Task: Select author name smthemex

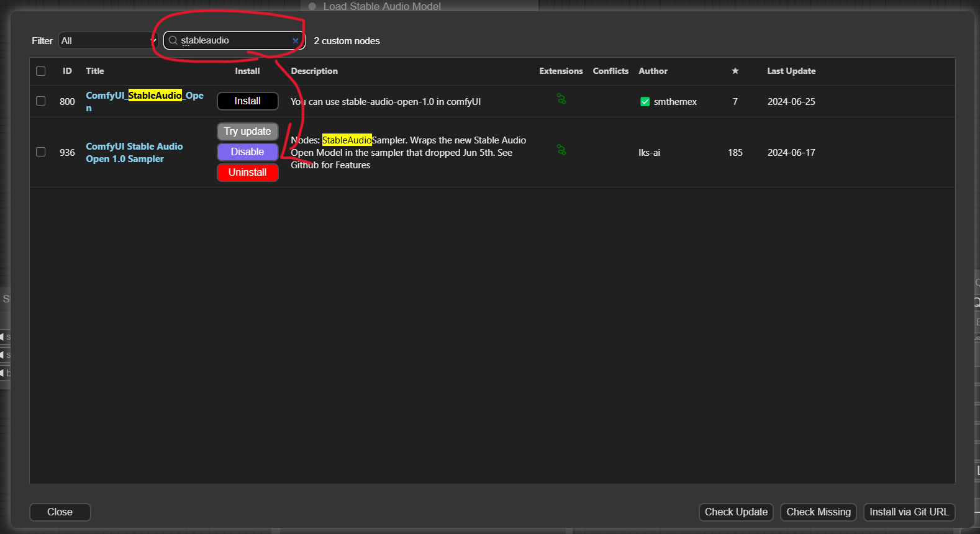Action: click(675, 102)
